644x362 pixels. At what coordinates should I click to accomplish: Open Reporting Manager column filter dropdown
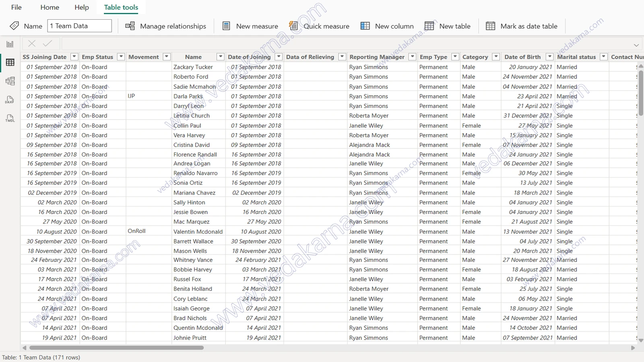coord(412,57)
